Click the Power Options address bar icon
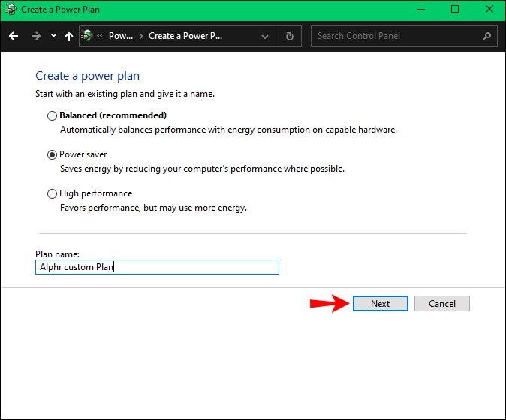Image resolution: width=506 pixels, height=420 pixels. point(87,35)
